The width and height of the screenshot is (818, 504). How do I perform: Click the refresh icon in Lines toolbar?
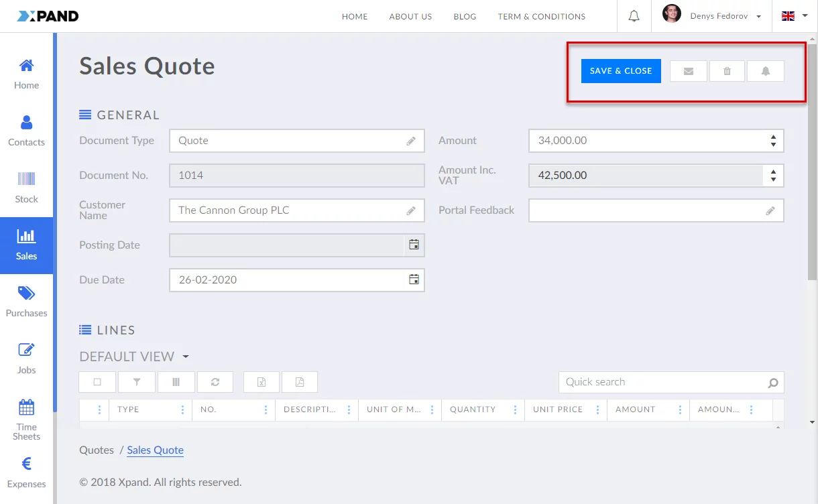pos(215,382)
